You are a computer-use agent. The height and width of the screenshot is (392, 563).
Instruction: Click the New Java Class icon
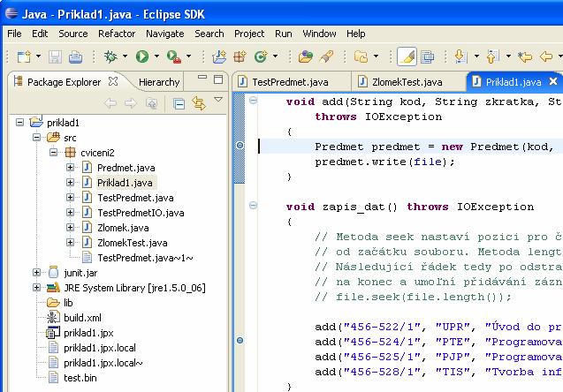point(261,57)
